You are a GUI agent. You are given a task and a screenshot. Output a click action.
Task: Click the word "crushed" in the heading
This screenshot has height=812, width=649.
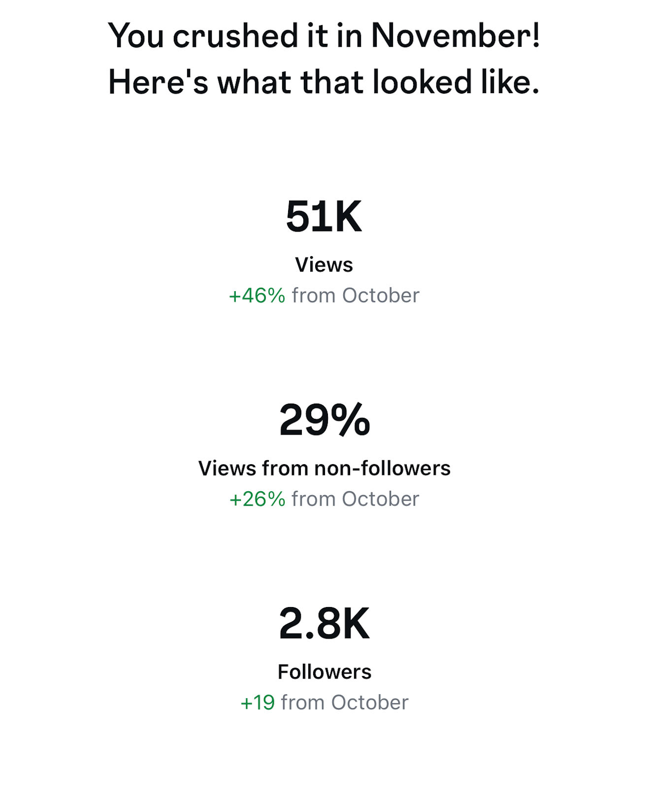point(235,35)
